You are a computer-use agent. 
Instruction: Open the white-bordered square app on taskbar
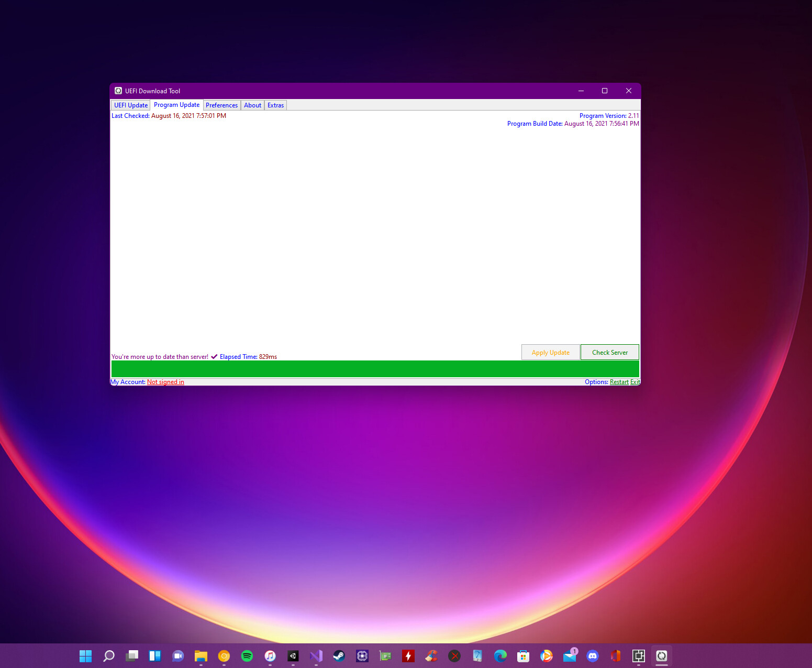tap(639, 656)
